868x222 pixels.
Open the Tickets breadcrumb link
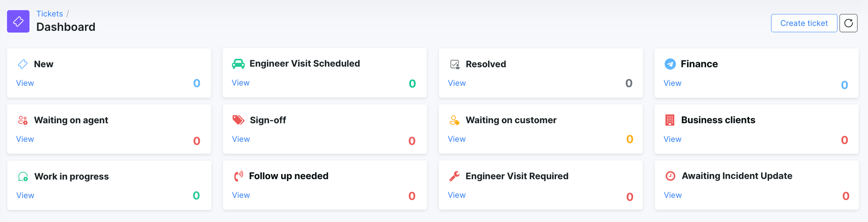click(x=50, y=14)
